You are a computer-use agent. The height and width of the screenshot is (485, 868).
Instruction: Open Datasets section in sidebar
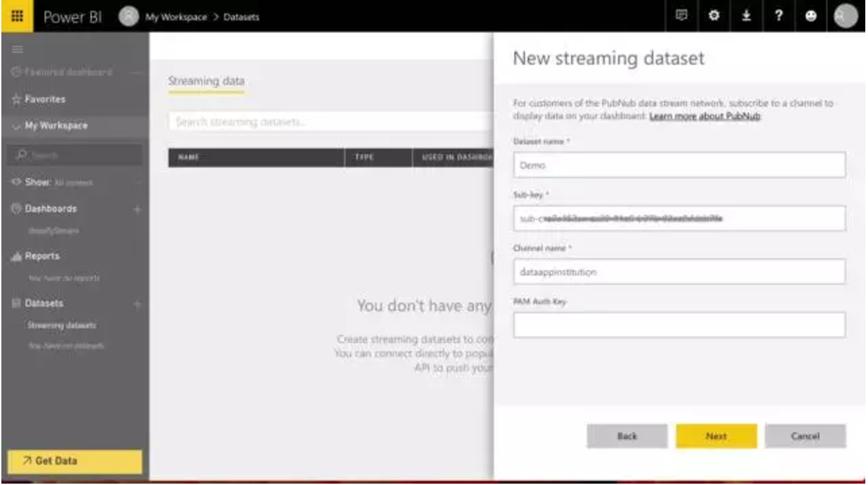[x=44, y=304]
